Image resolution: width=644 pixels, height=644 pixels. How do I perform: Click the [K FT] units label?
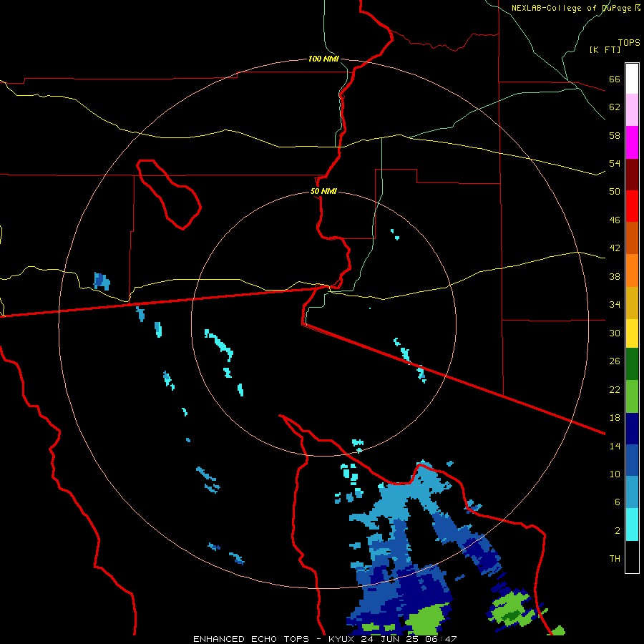click(605, 49)
